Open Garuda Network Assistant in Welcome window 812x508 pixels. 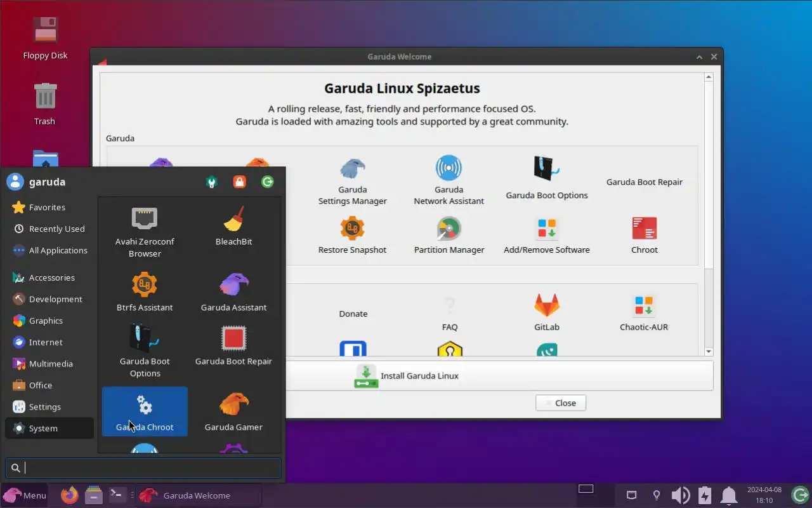click(449, 181)
